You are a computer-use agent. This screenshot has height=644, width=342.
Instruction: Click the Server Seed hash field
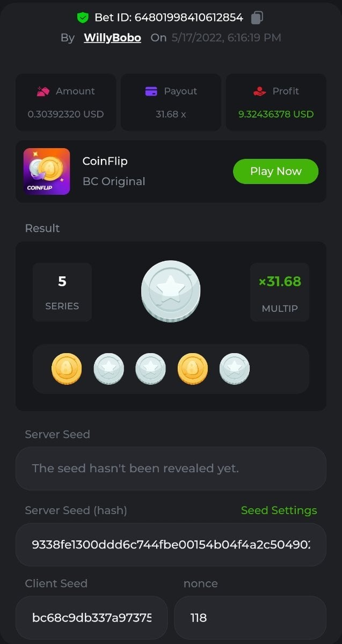[171, 545]
